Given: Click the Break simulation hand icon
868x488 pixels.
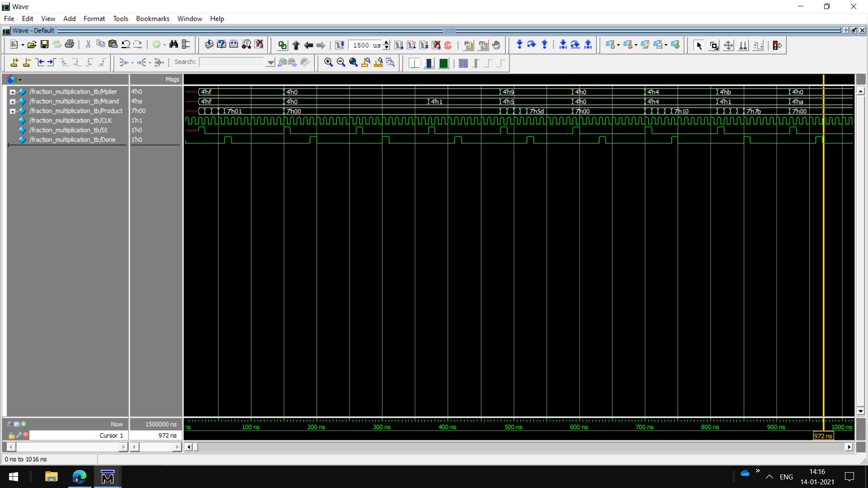Looking at the screenshot, I should click(x=496, y=45).
